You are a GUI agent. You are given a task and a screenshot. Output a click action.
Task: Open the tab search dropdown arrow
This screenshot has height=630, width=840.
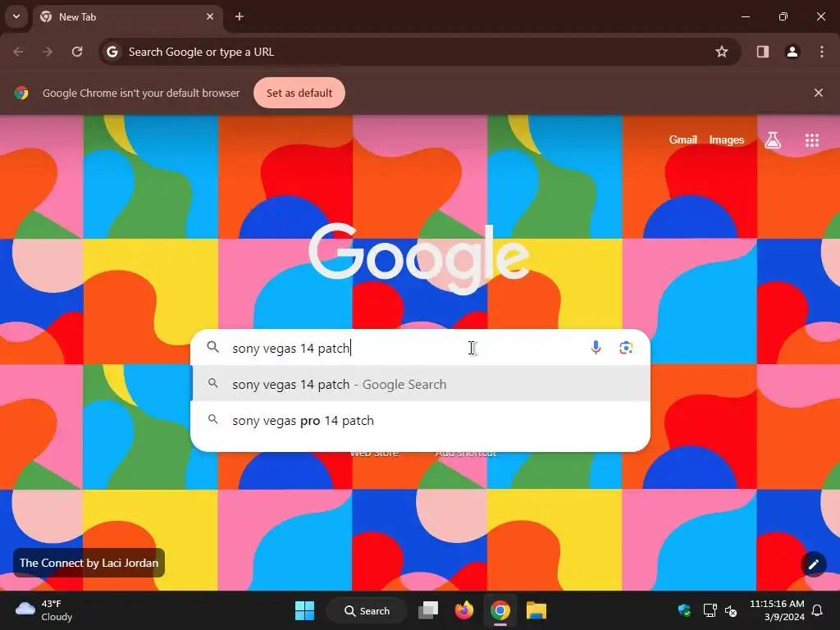click(16, 16)
